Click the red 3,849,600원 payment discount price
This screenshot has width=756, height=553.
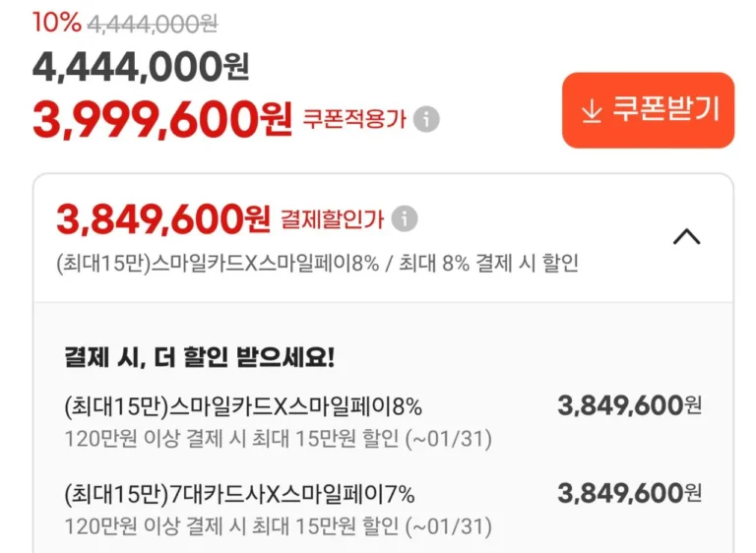[162, 219]
